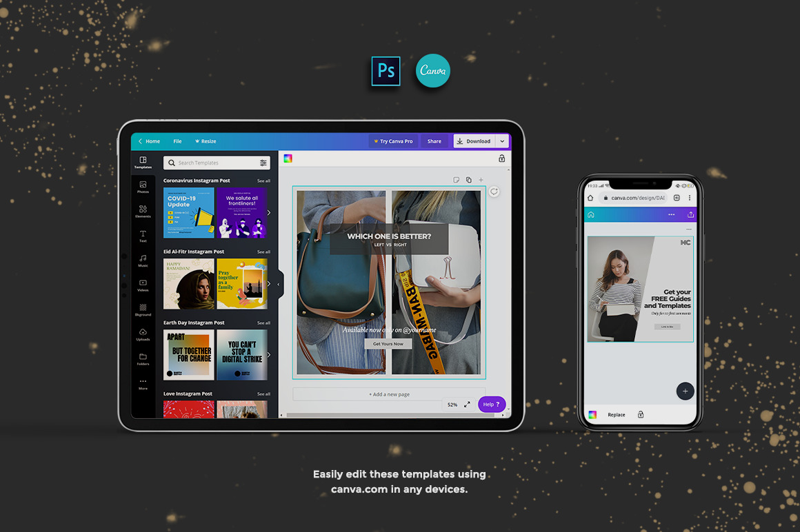Open the Uploads panel in sidebar
Viewport: 800px width, 532px height.
[x=143, y=334]
